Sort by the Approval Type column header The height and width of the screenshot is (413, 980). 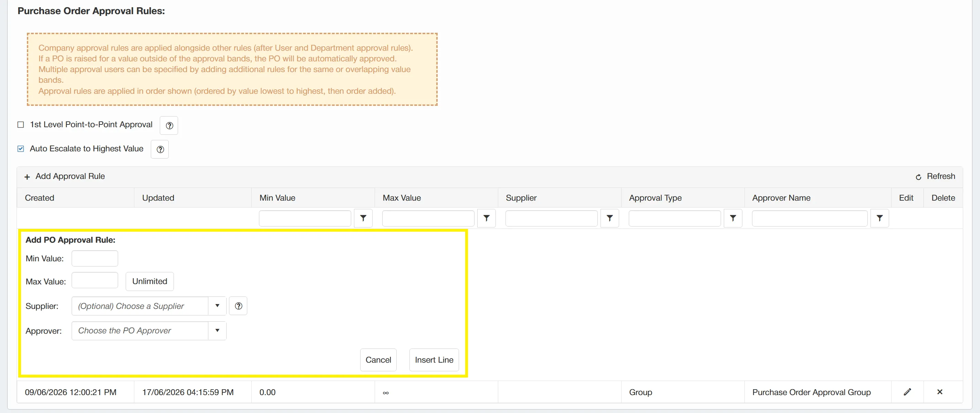(x=655, y=198)
